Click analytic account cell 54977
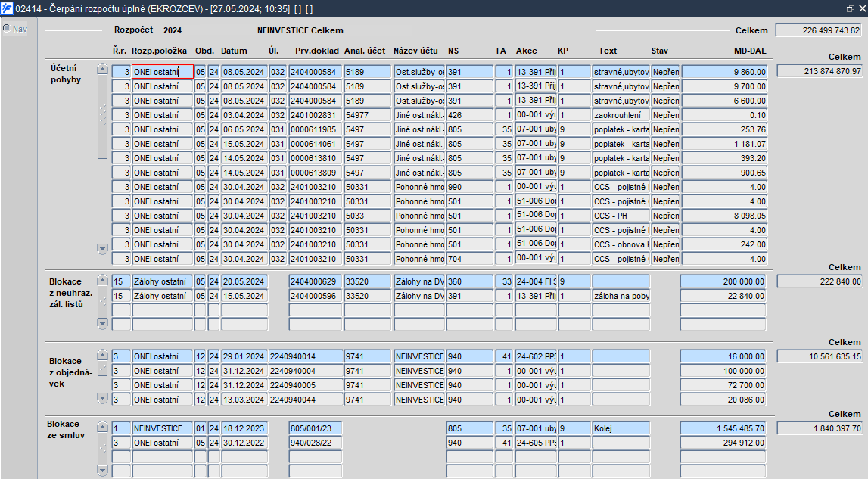This screenshot has width=868, height=479. [x=368, y=115]
